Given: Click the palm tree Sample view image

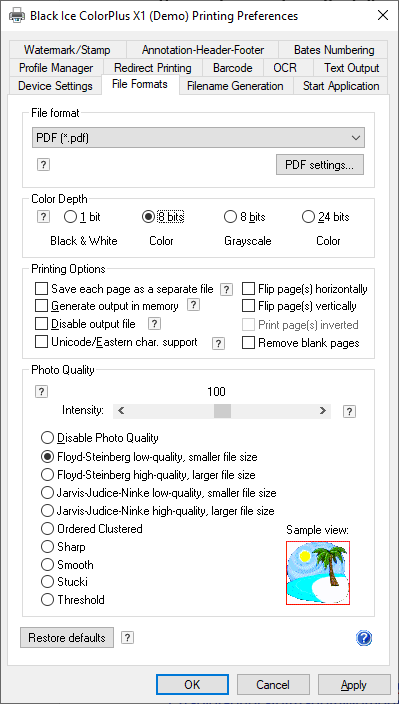Looking at the screenshot, I should pos(318,572).
